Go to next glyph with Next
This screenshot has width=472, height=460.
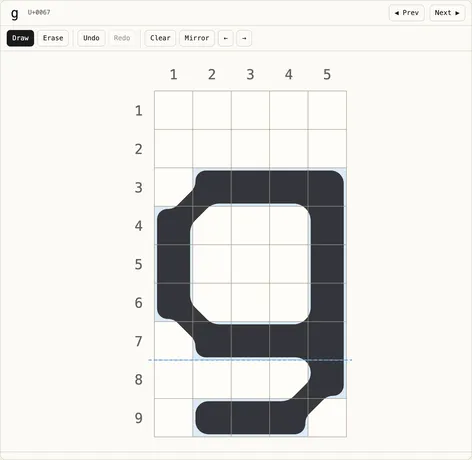pos(447,13)
